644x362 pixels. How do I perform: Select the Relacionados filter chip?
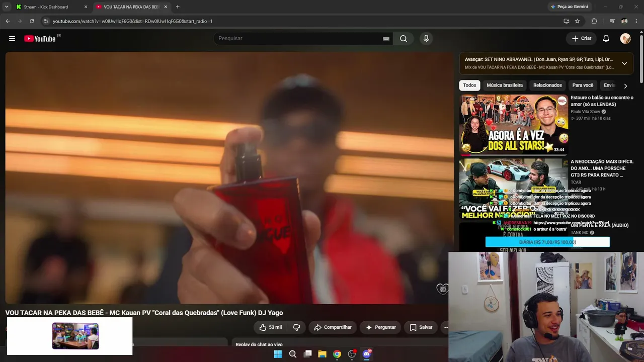click(547, 85)
